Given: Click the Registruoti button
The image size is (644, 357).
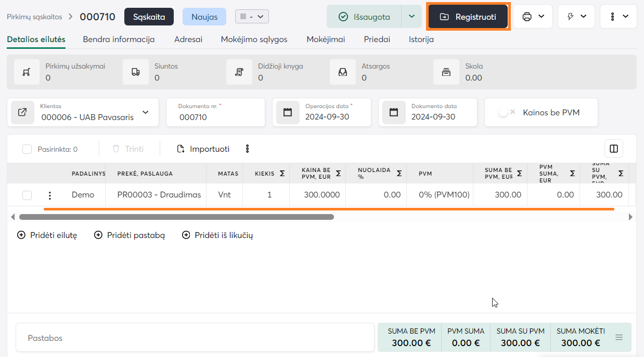Looking at the screenshot, I should coord(468,17).
